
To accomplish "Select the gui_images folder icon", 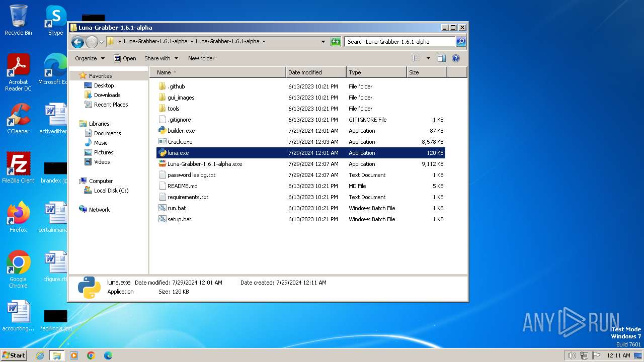I will point(162,98).
